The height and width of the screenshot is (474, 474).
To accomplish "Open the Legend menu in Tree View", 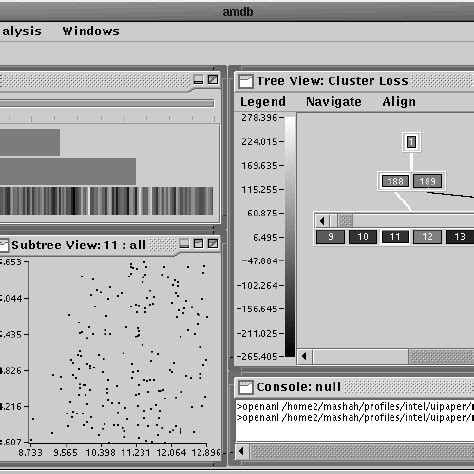I will click(x=263, y=102).
